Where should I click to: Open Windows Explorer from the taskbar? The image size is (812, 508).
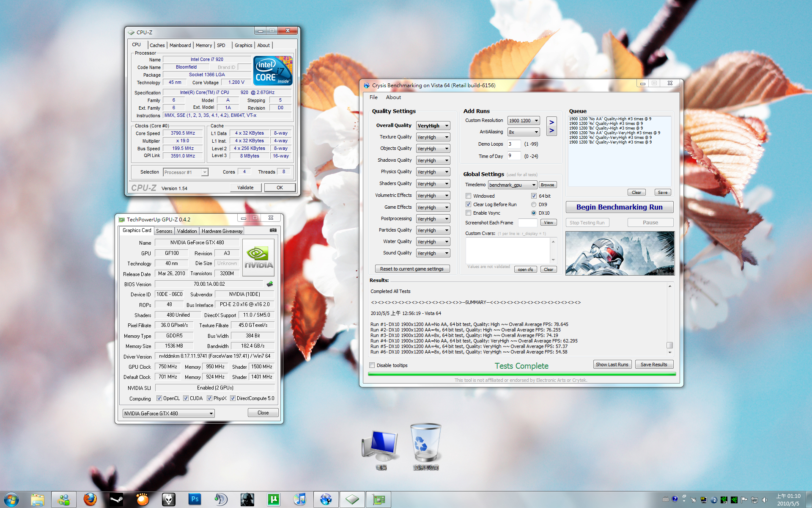[x=37, y=500]
